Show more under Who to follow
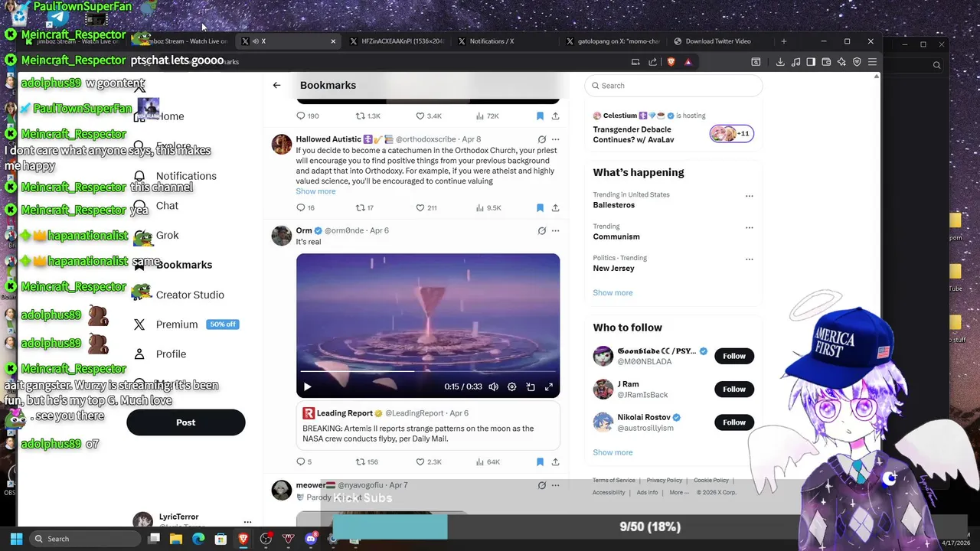The image size is (980, 551). (612, 452)
